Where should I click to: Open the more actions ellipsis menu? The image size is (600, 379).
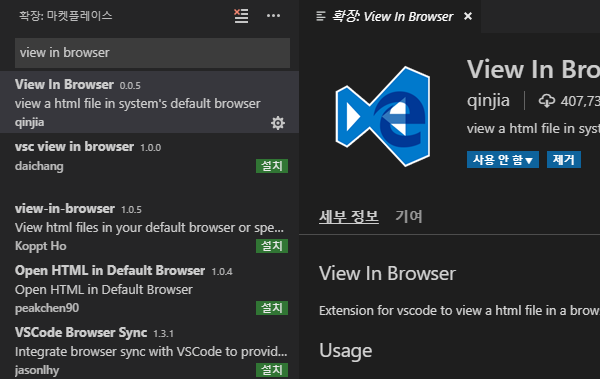(273, 16)
